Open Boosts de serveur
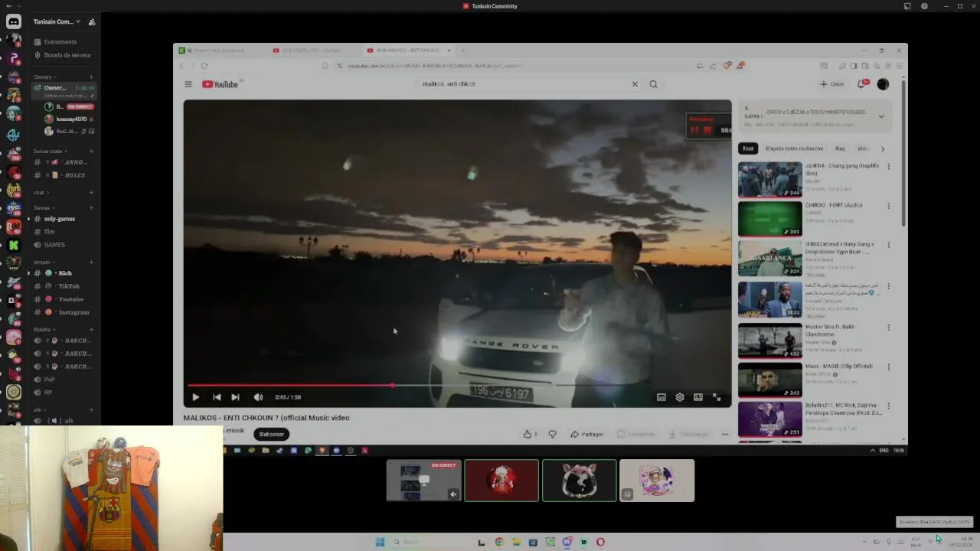980x551 pixels. tap(67, 55)
